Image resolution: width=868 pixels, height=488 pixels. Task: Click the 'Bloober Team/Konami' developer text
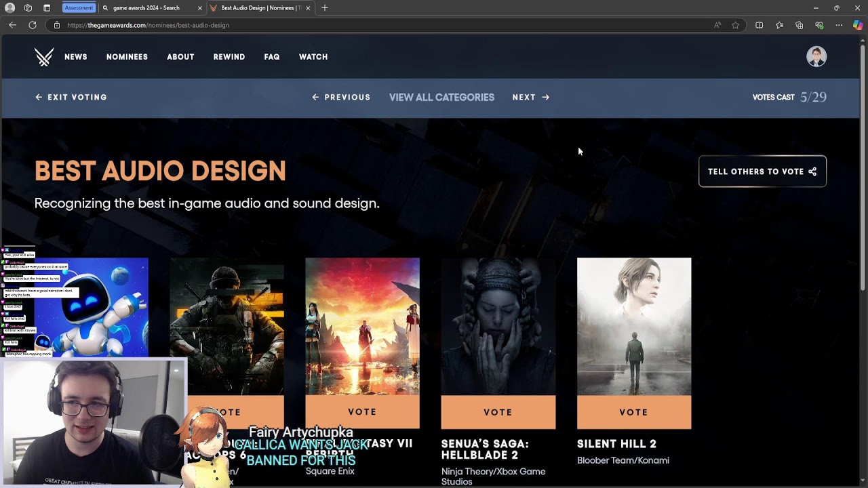[x=623, y=460]
